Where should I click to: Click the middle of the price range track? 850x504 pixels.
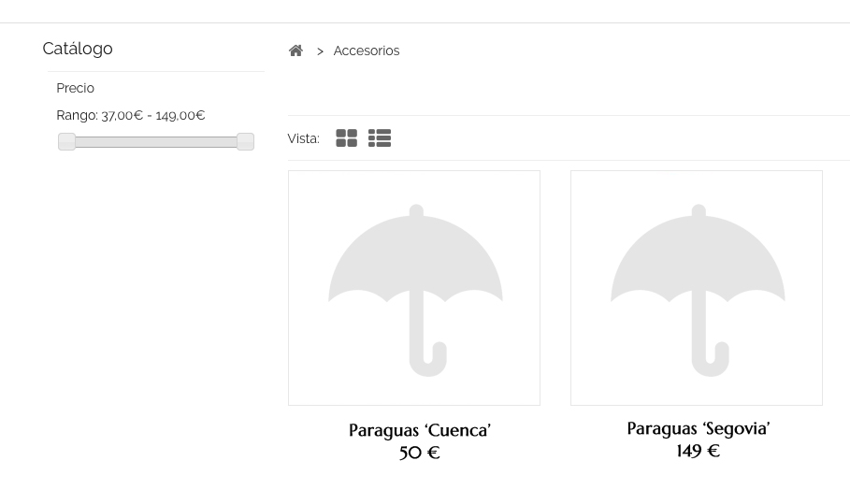155,142
